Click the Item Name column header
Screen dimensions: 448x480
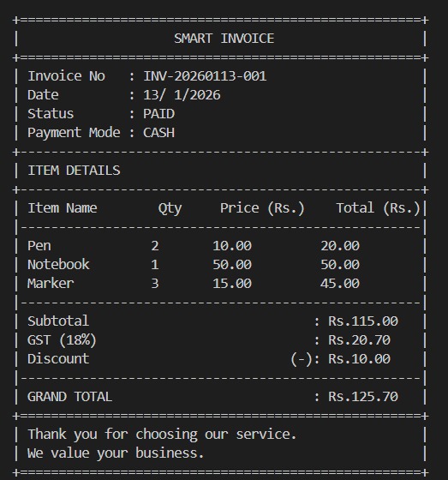point(63,208)
